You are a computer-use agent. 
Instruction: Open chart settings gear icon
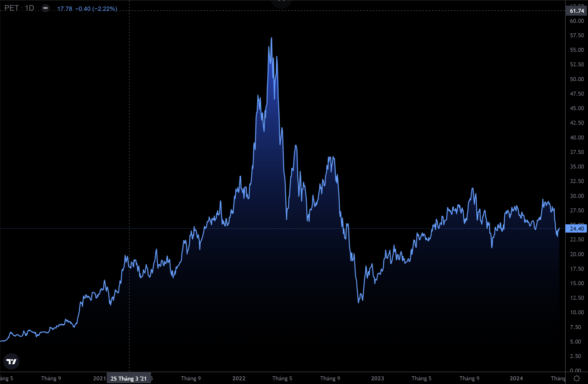point(577,378)
